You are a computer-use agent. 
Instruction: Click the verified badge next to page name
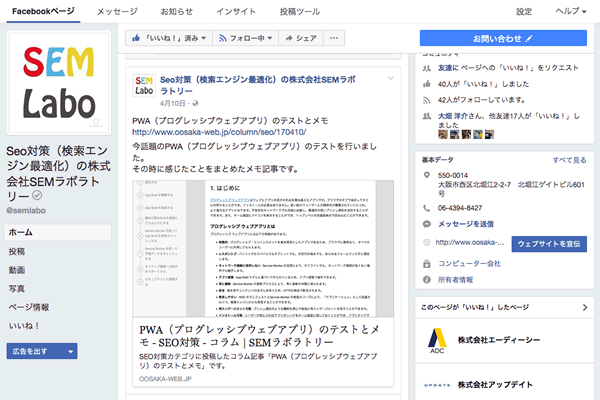37,196
